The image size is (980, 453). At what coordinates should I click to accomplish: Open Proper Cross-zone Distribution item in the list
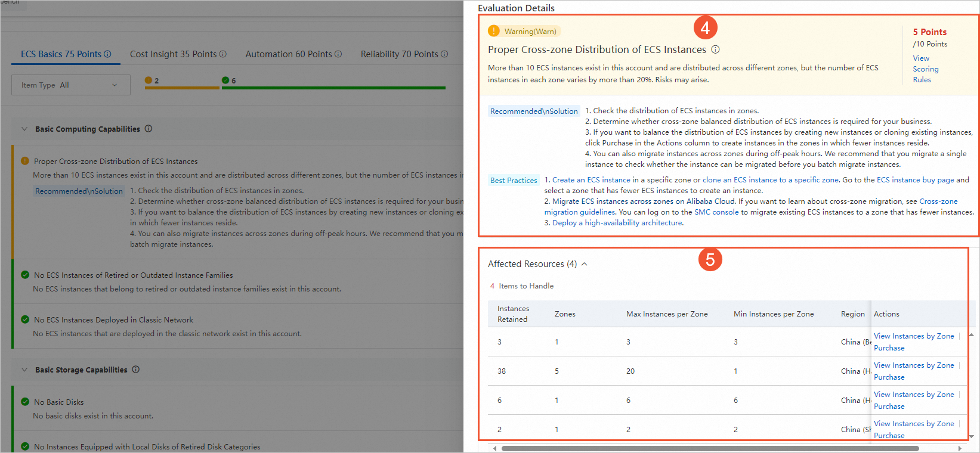[116, 161]
